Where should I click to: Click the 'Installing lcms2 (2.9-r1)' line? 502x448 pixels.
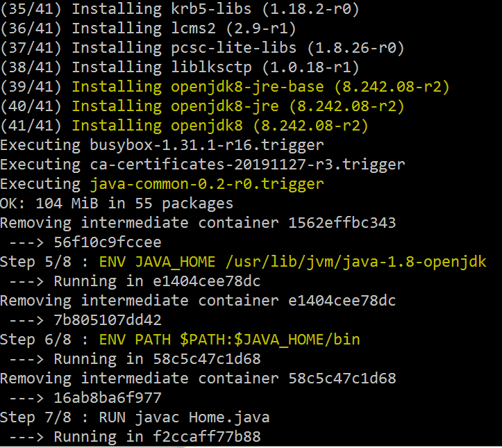(149, 28)
